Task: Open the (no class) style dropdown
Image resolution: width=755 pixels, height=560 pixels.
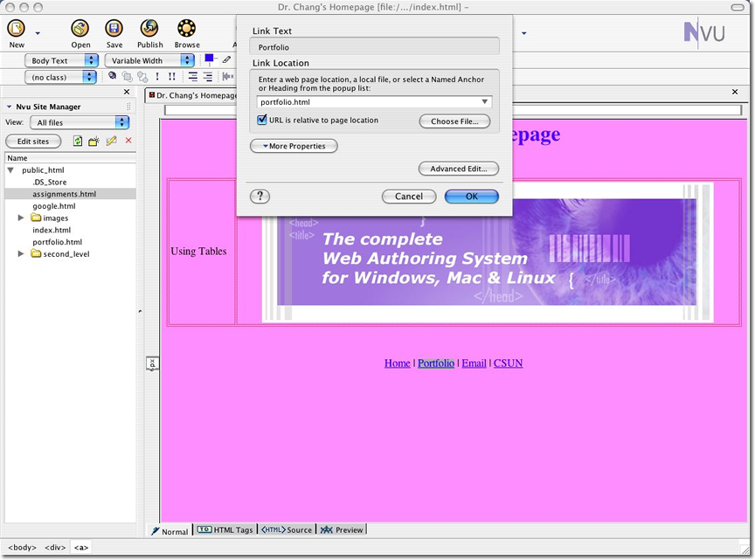Action: pyautogui.click(x=60, y=77)
